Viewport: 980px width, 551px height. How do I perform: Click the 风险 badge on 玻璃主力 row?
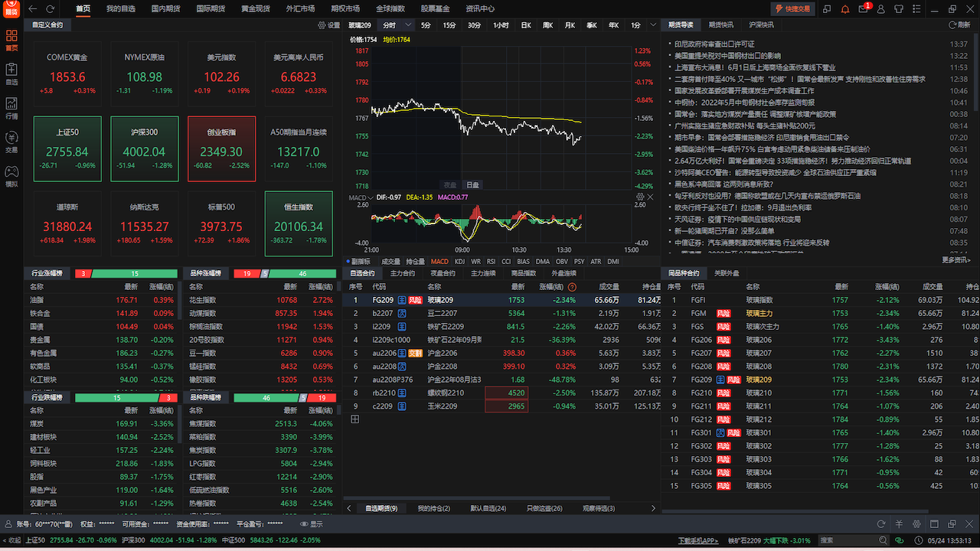point(724,313)
